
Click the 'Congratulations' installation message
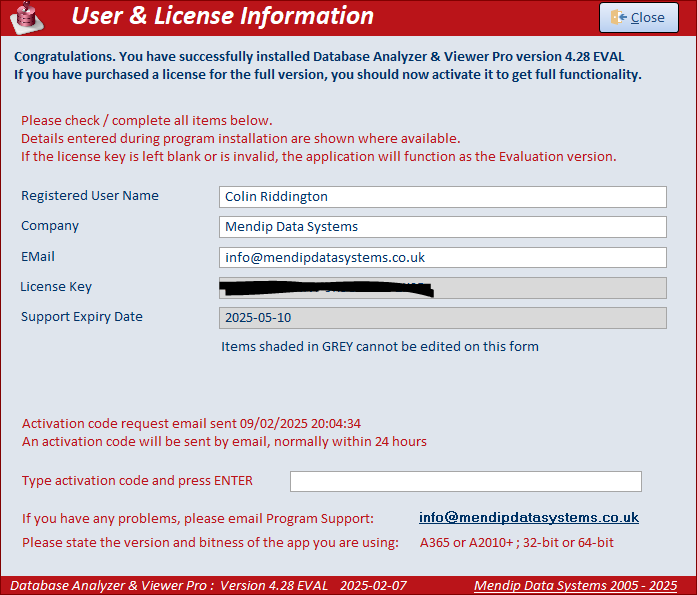coord(319,57)
